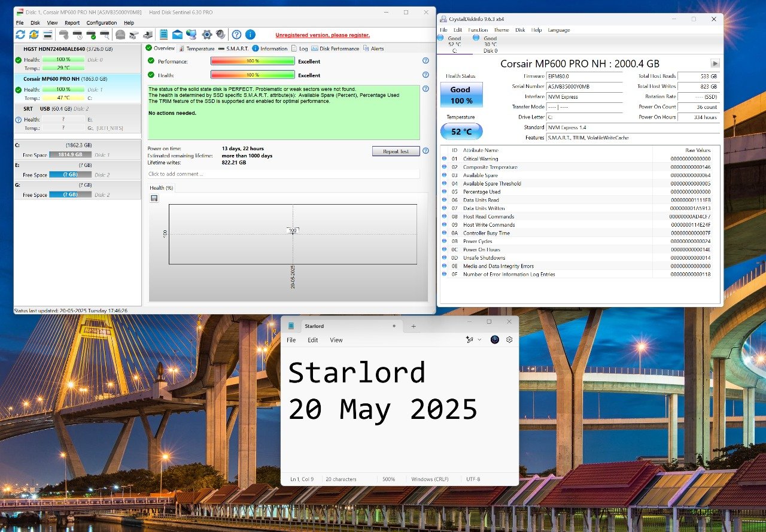766x532 pixels.
Task: Click the Health 100 % gradient bar in Overview
Action: (x=253, y=75)
